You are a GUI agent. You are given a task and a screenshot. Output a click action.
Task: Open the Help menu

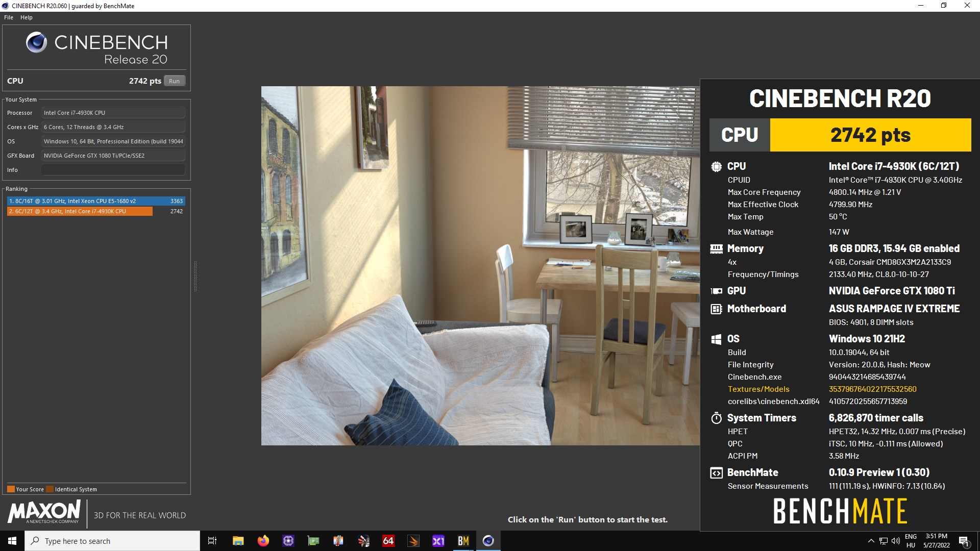[x=27, y=17]
